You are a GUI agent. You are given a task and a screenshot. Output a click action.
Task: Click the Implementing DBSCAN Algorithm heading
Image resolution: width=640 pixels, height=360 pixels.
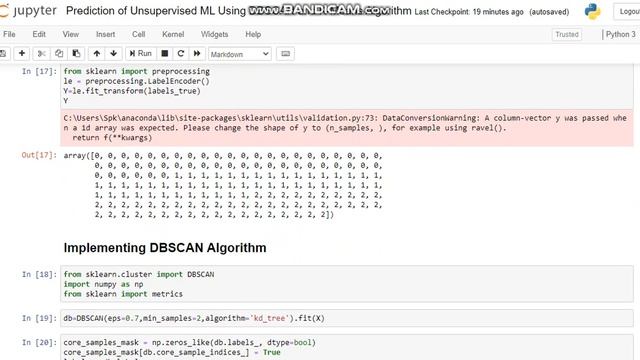(x=165, y=248)
